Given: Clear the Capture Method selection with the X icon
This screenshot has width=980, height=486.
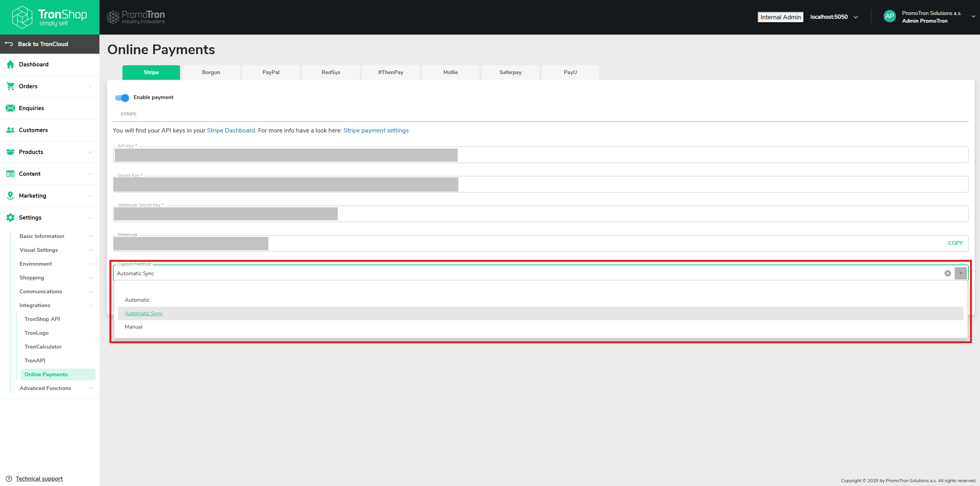Looking at the screenshot, I should coord(948,273).
